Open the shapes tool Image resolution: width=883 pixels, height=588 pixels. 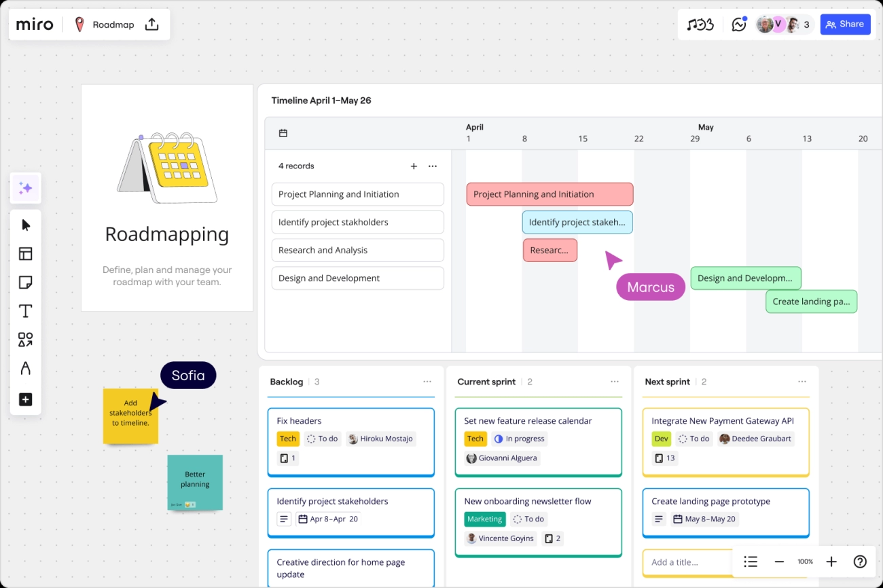click(26, 339)
